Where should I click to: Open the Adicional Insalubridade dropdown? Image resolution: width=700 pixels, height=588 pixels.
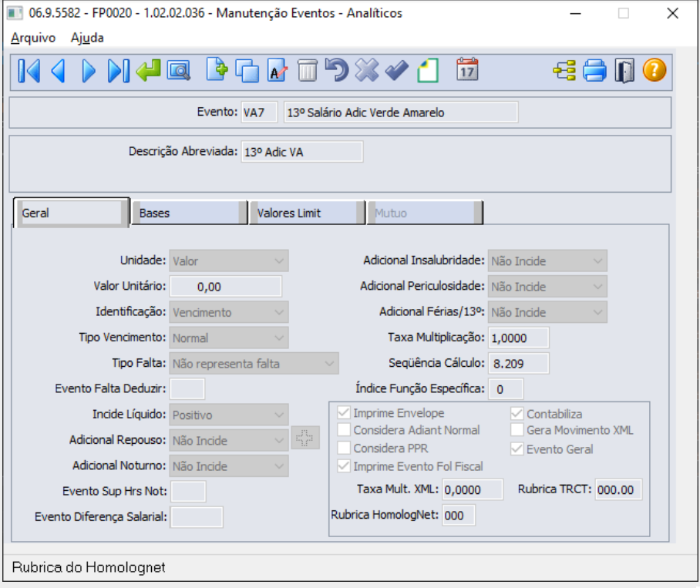pos(547,260)
